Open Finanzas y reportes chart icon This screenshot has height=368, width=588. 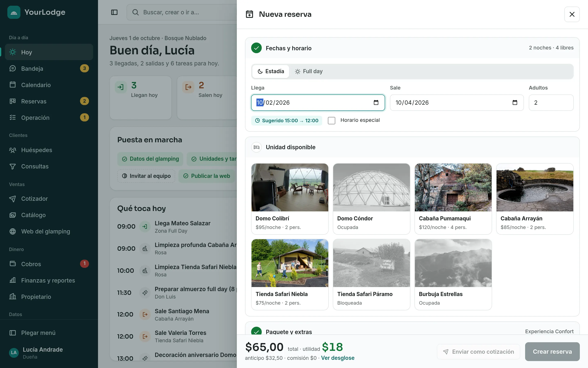(x=13, y=280)
